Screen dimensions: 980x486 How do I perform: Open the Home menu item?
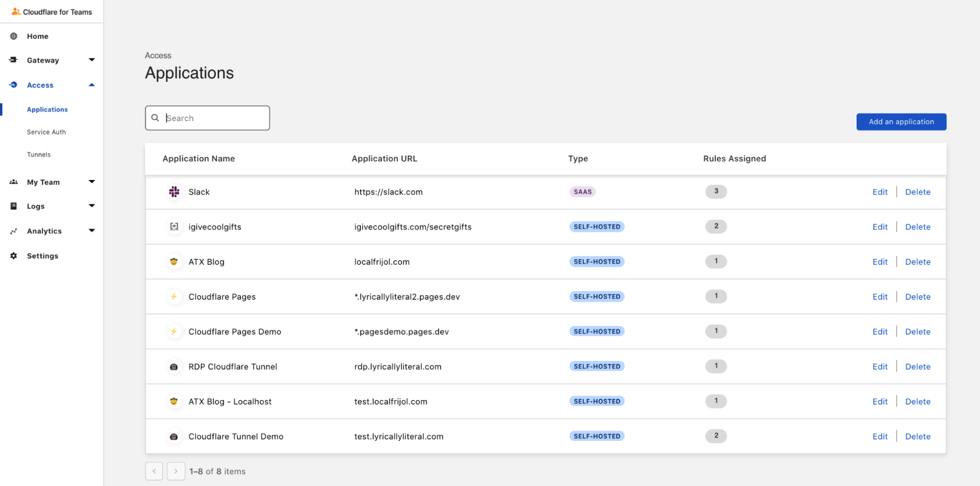coord(38,36)
